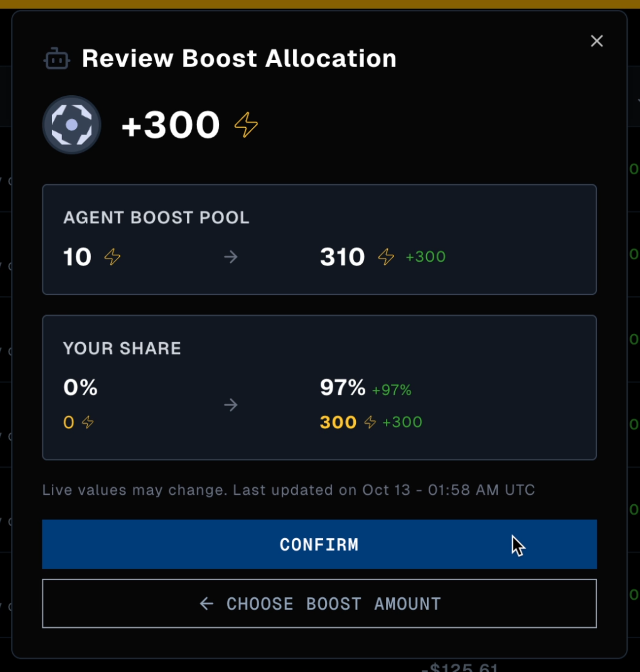Click the lightning icon beside 0 share
640x672 pixels.
point(88,422)
